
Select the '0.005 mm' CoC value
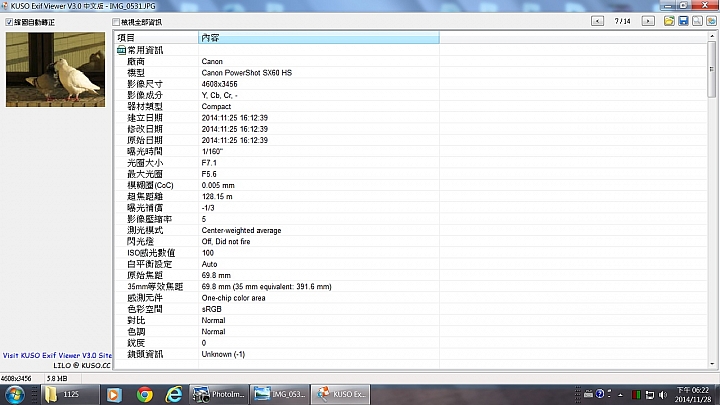[218, 185]
